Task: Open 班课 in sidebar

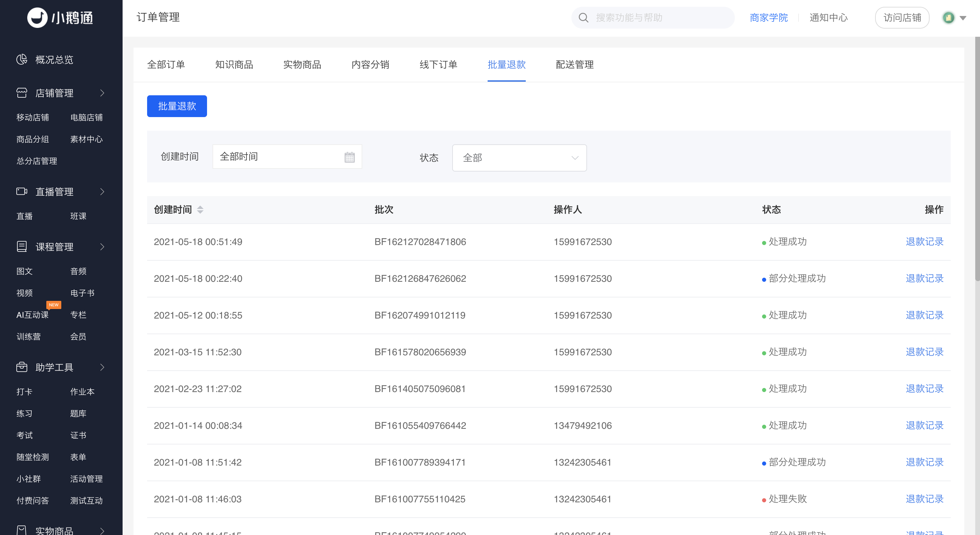Action: (78, 216)
